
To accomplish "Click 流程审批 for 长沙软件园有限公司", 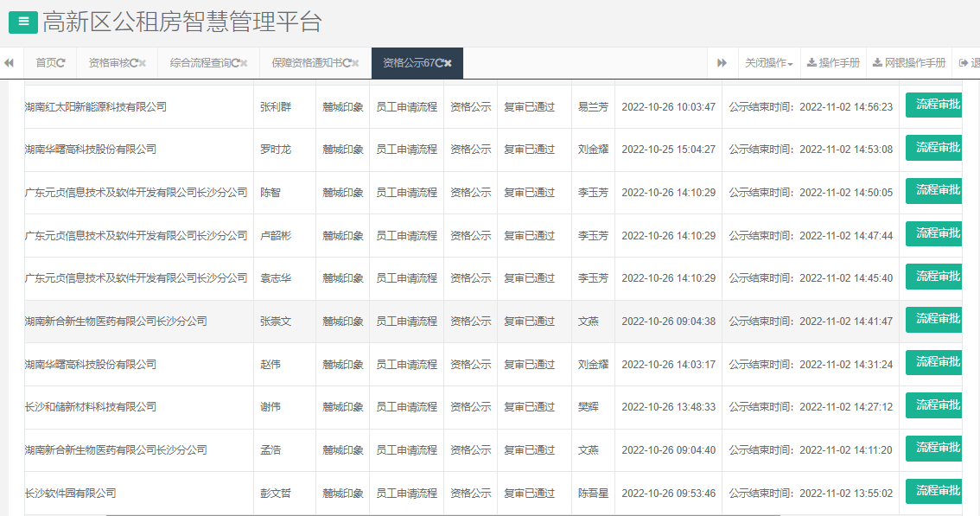I will coord(935,492).
